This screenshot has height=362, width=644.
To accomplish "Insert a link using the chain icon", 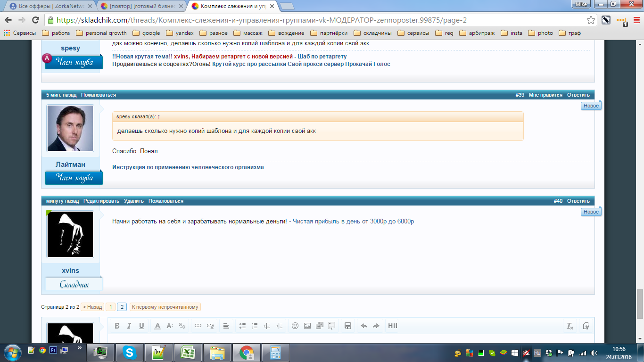I will click(x=198, y=326).
